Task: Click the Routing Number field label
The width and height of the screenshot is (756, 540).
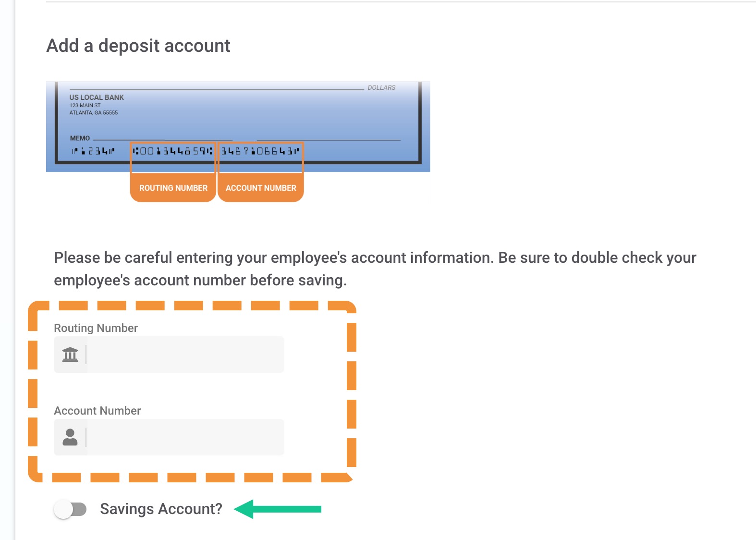Action: pos(96,328)
